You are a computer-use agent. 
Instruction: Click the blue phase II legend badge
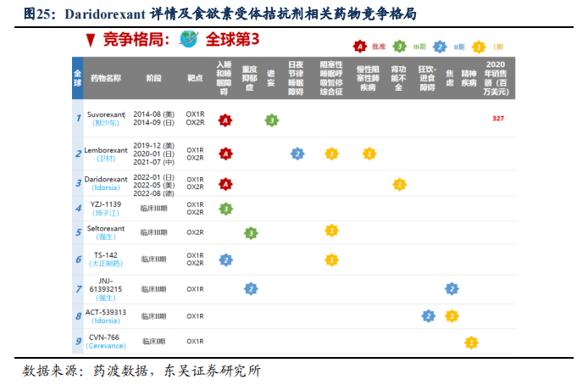(440, 47)
